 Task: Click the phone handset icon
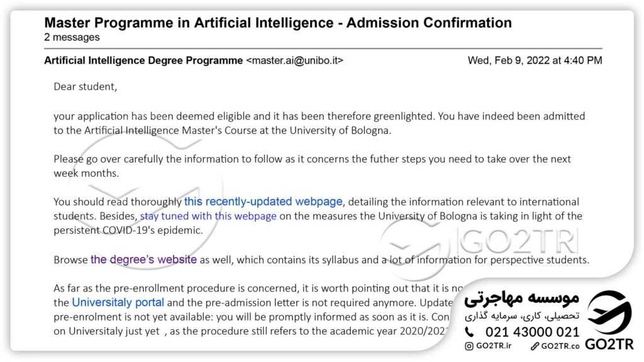coord(470,332)
